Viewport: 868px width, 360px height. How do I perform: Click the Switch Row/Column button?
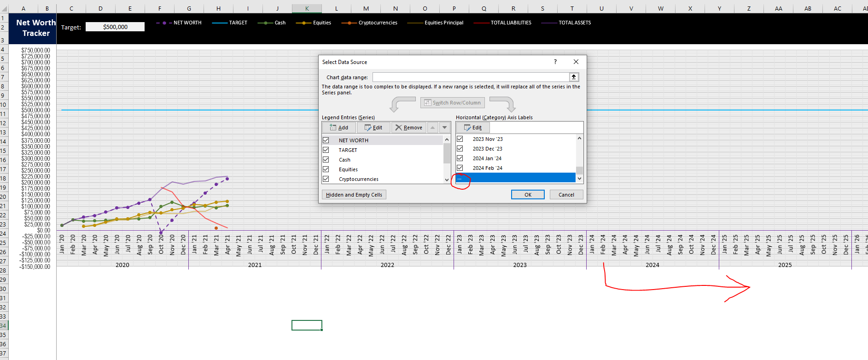coord(452,103)
